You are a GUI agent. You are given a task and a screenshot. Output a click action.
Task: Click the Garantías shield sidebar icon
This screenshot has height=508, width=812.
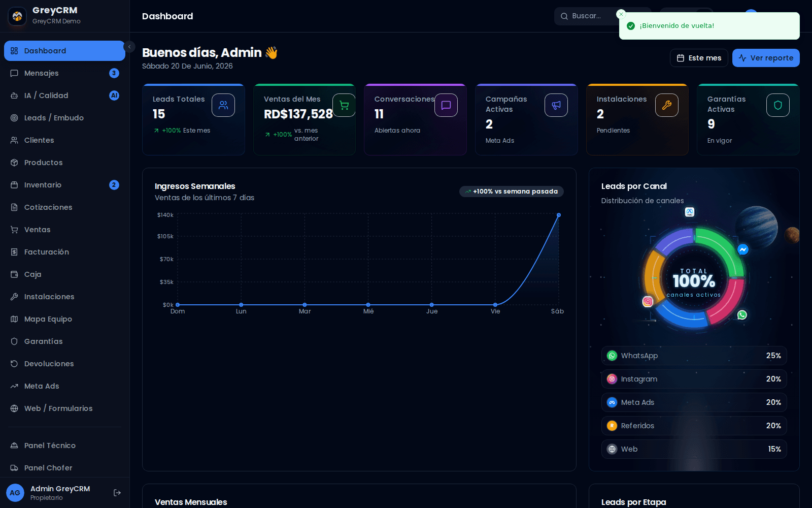click(x=14, y=341)
